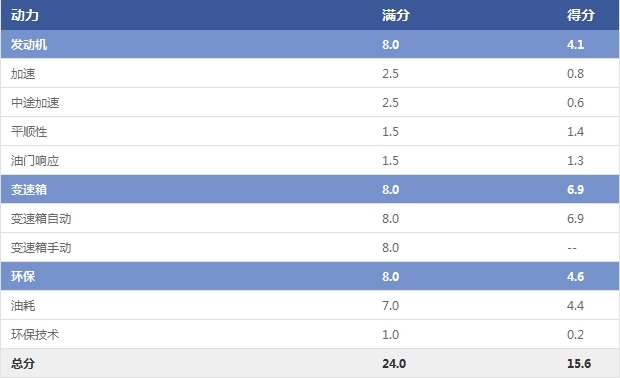Click the 总分 total row label
This screenshot has width=620, height=378.
[x=23, y=363]
